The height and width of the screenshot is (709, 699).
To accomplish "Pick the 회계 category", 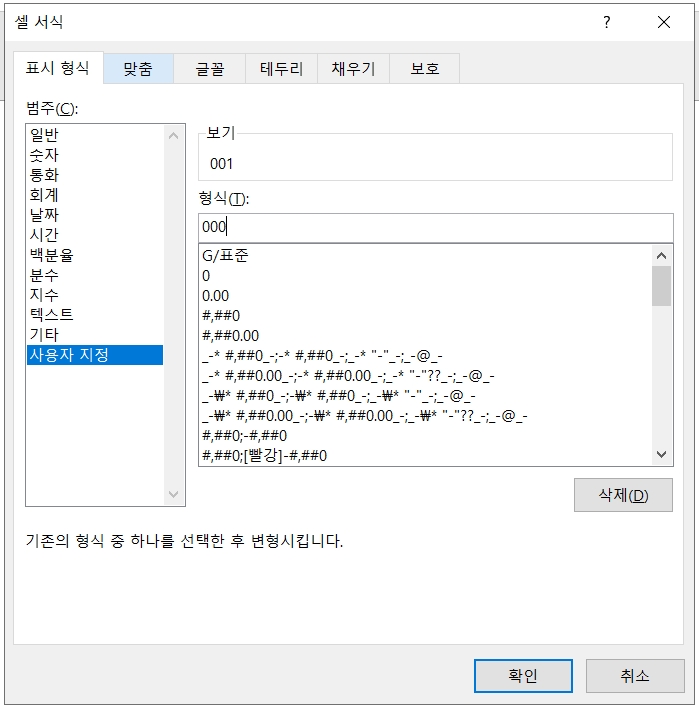I will tap(95, 195).
